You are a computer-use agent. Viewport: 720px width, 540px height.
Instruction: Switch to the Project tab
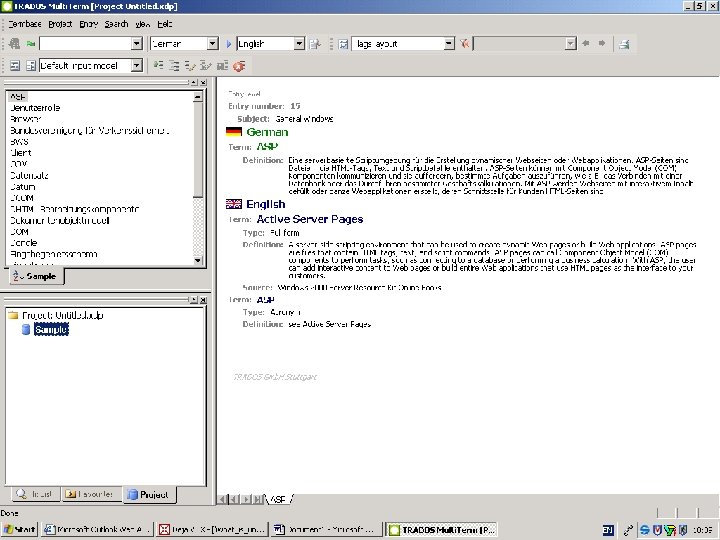(x=149, y=495)
